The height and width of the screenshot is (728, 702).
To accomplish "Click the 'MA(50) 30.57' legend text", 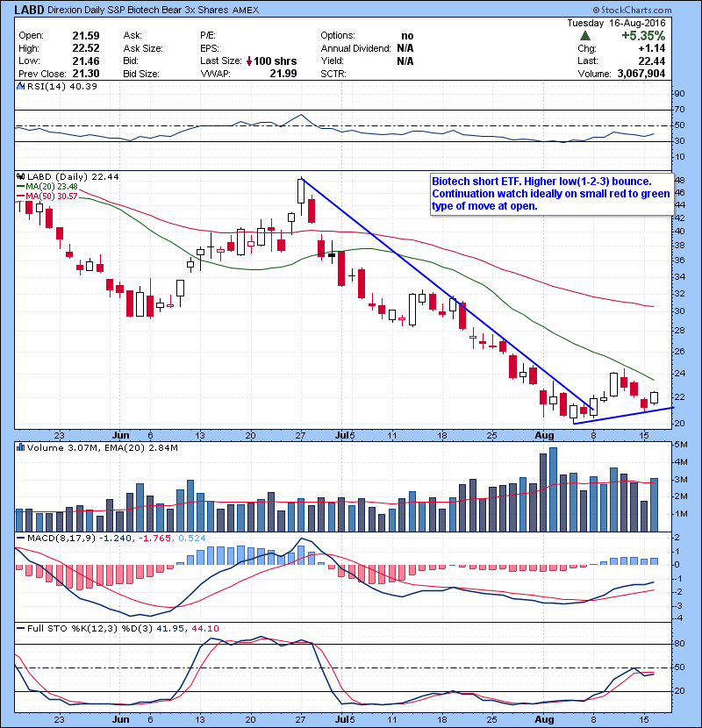I will point(52,196).
